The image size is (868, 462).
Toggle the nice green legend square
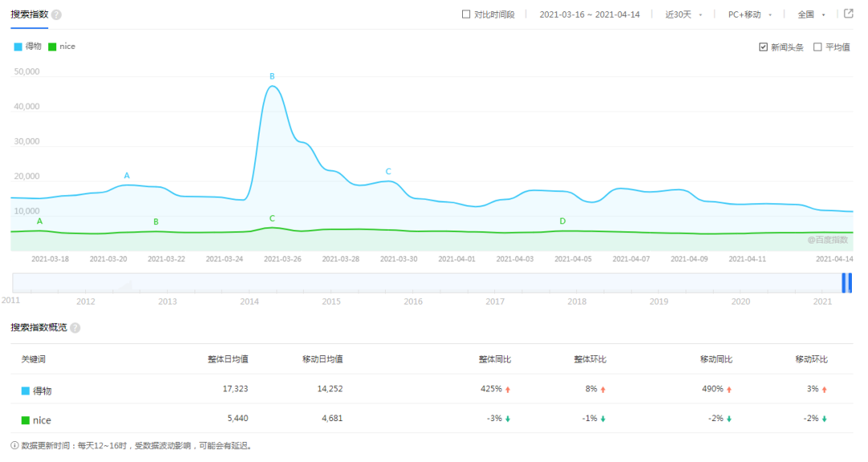tap(52, 47)
